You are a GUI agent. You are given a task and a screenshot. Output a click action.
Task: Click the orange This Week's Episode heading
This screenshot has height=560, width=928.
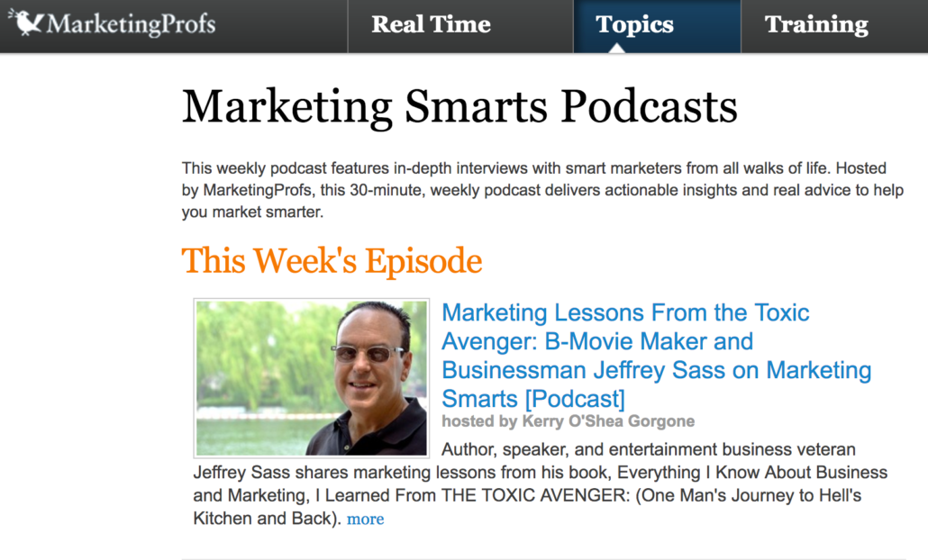(x=332, y=261)
